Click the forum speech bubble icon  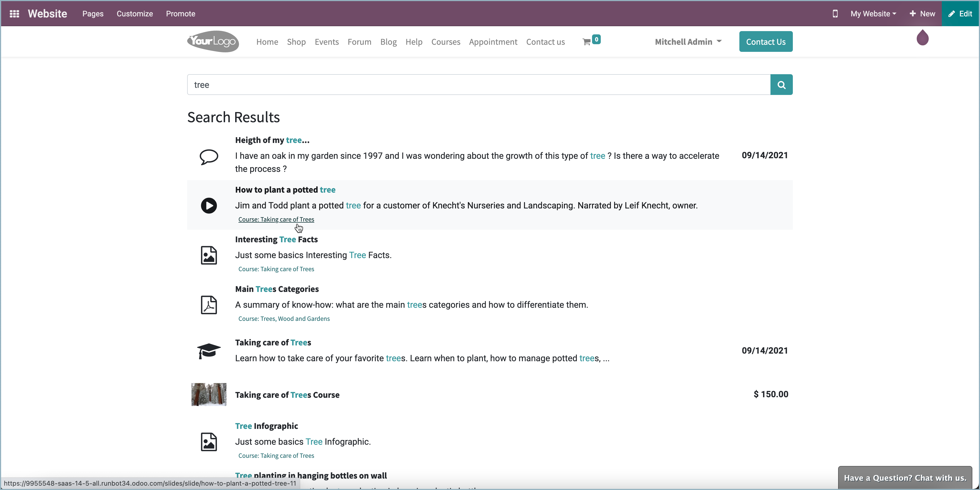[x=209, y=156]
